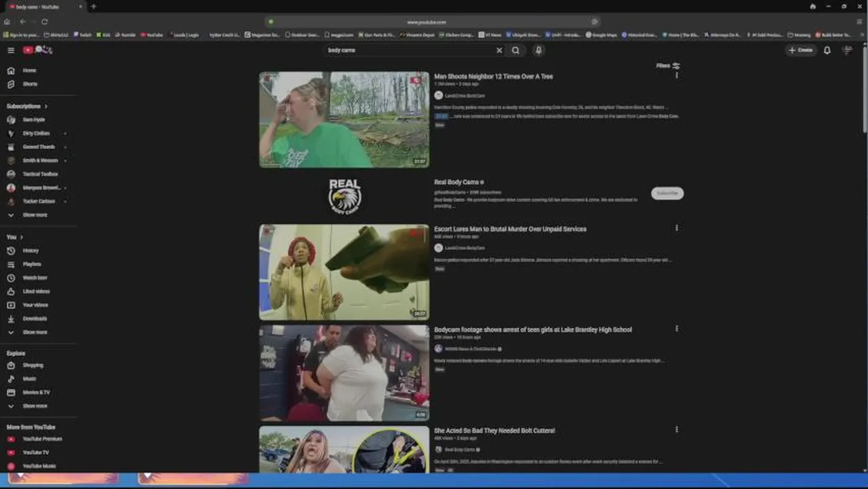Open the YouTube bookmark in bookmarks bar
The image size is (868, 489).
151,35
